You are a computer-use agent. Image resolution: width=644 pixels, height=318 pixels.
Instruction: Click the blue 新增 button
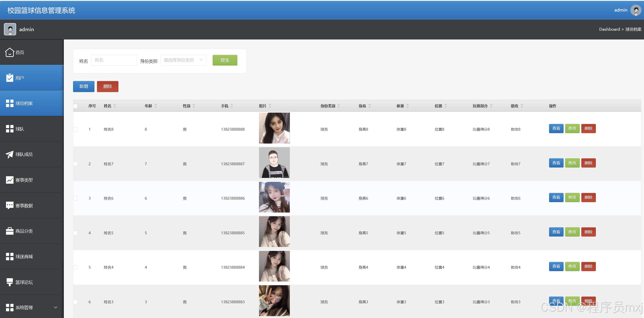point(83,86)
